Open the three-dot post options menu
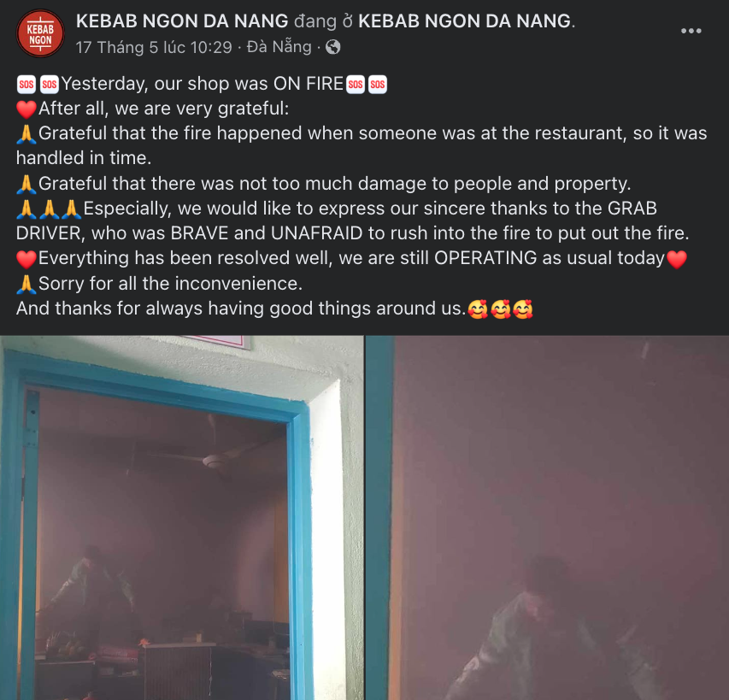The image size is (729, 700). [x=691, y=31]
